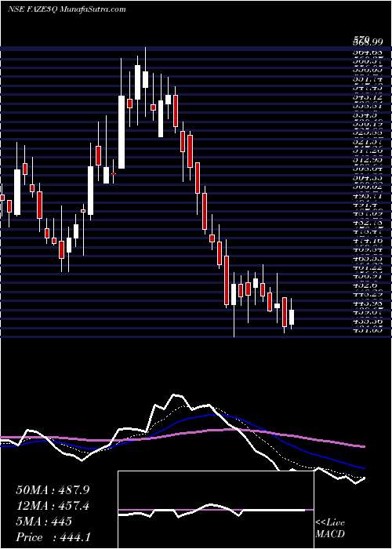
Task: Click the NSE FAZESQ MunafaSutra.com chart title
Action: pos(67,9)
